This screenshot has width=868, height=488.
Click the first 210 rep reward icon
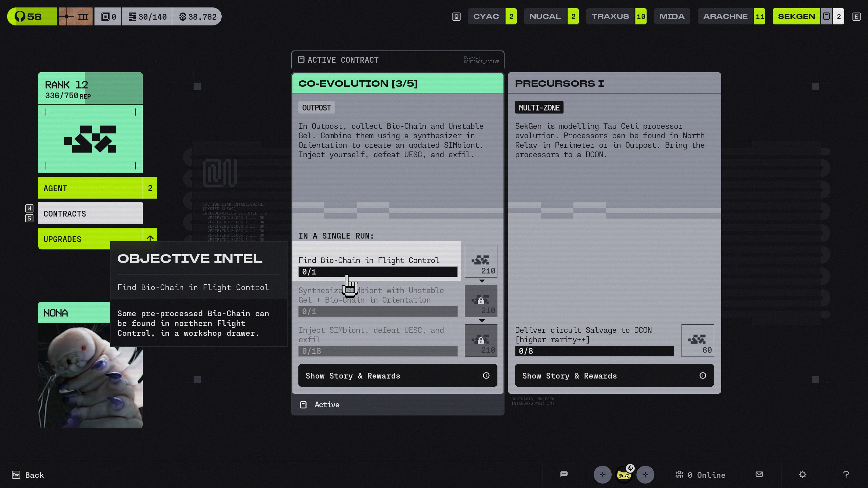pyautogui.click(x=481, y=261)
